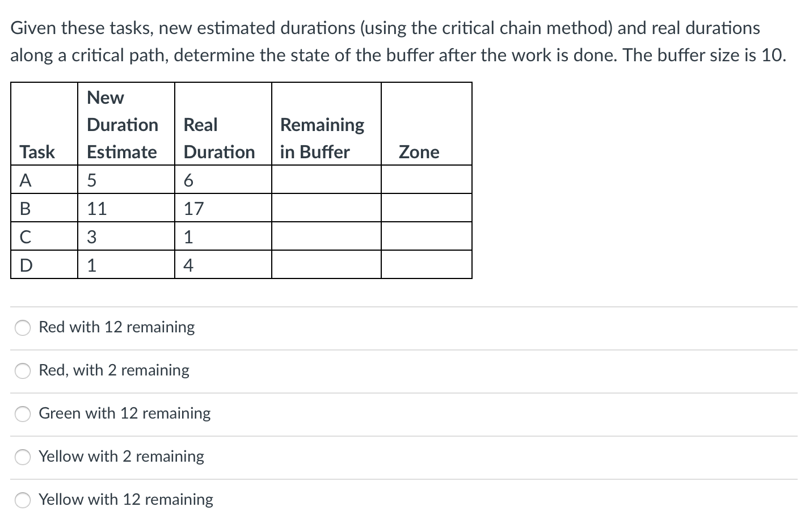Viewport: 809px width, 532px height.
Task: Select the 'Yellow with 12 remaining' option
Action: click(x=125, y=500)
